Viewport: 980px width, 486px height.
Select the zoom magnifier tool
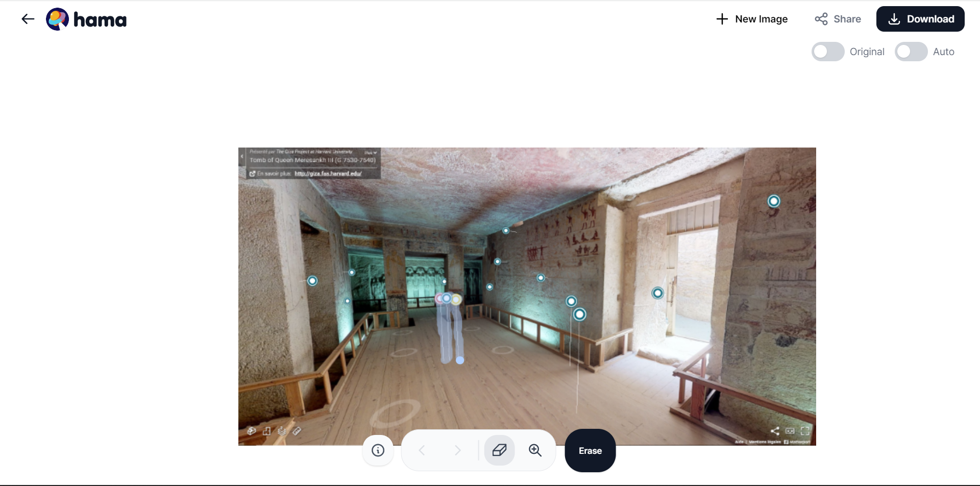click(535, 450)
